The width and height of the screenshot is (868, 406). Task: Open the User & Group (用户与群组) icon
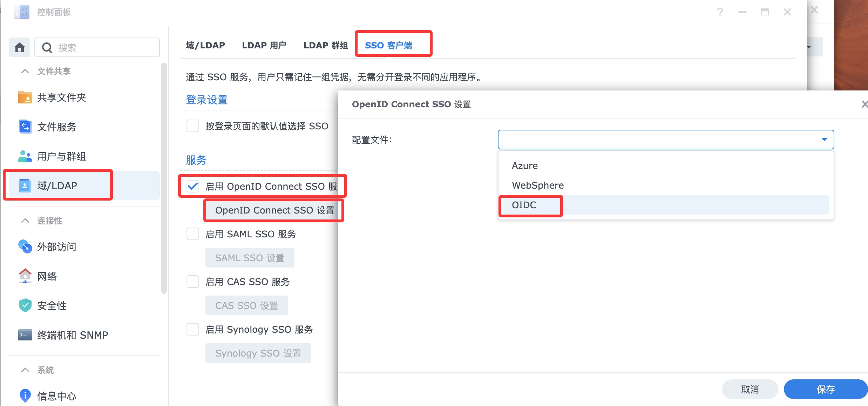25,156
